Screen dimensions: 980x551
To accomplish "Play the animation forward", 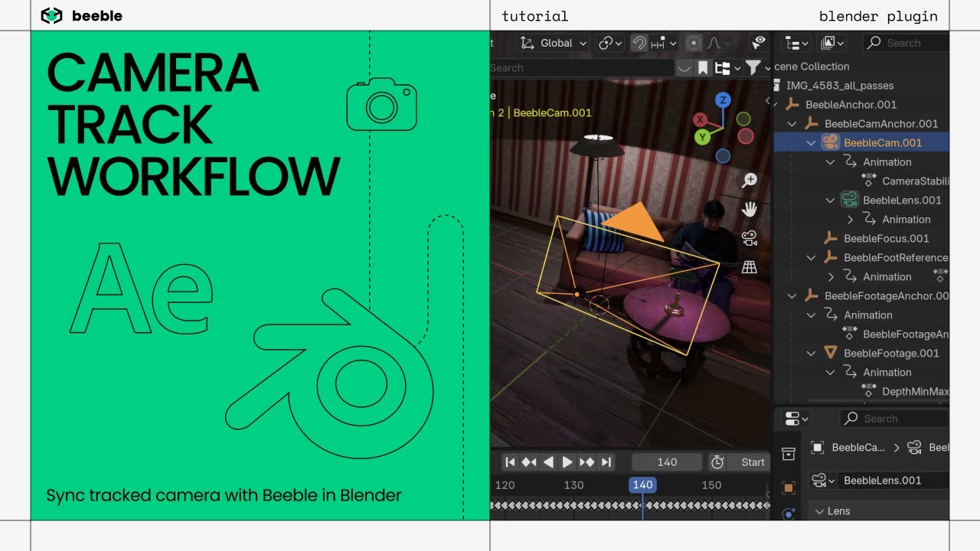I will 567,462.
